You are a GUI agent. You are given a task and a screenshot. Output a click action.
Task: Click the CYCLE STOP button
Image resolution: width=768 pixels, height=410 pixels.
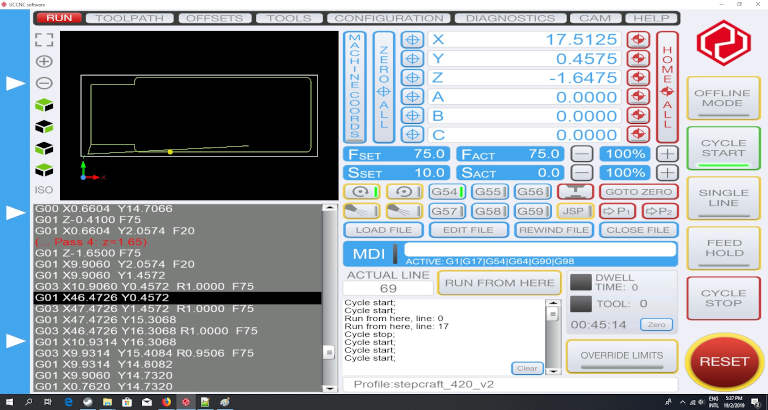tap(723, 298)
